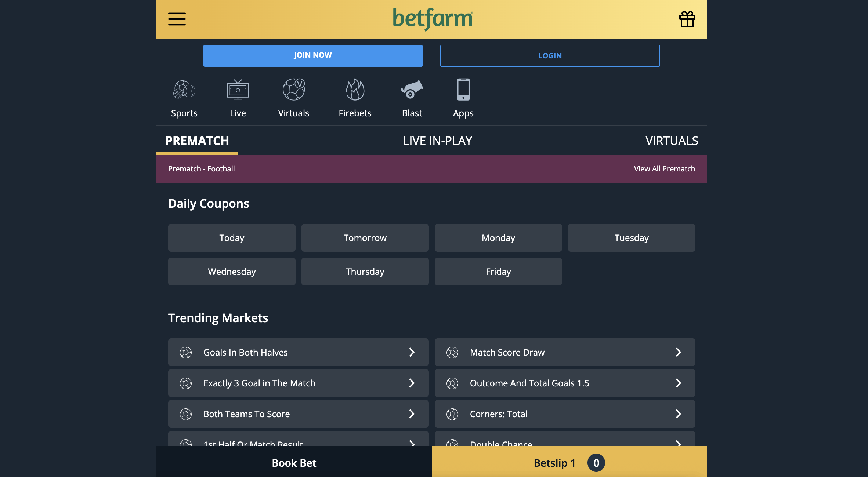Click football icon beside Both Teams To Score
The image size is (868, 477).
[186, 414]
